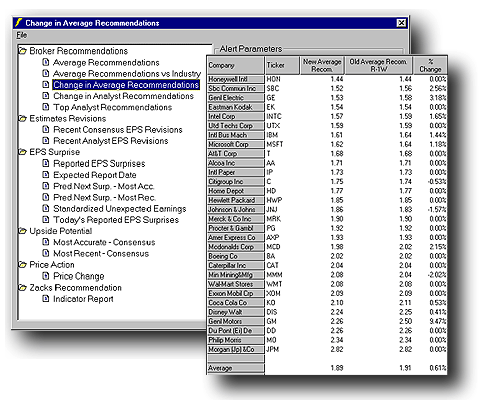Viewport: 490px width, 400px height.
Task: Close the Change in Average Recommendations window
Action: [401, 23]
